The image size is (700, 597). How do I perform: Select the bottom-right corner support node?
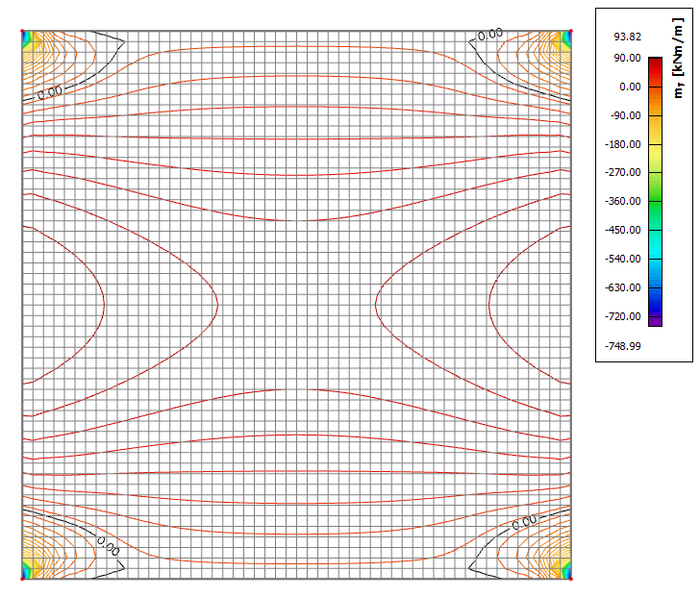click(571, 579)
